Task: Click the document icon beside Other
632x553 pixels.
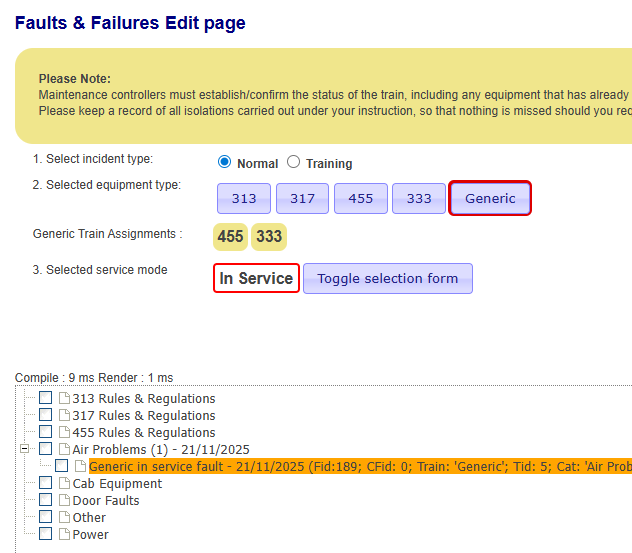Action: pos(64,518)
